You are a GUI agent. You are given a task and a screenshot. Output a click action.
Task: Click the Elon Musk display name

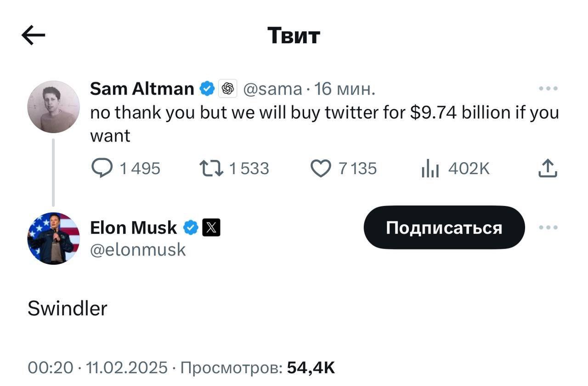(x=133, y=227)
